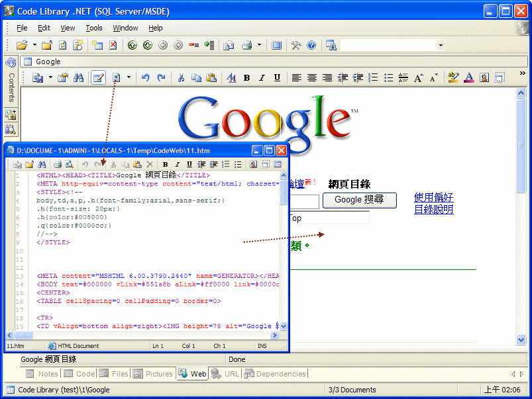Switch to the Files tab
This screenshot has height=399, width=532.
(114, 374)
